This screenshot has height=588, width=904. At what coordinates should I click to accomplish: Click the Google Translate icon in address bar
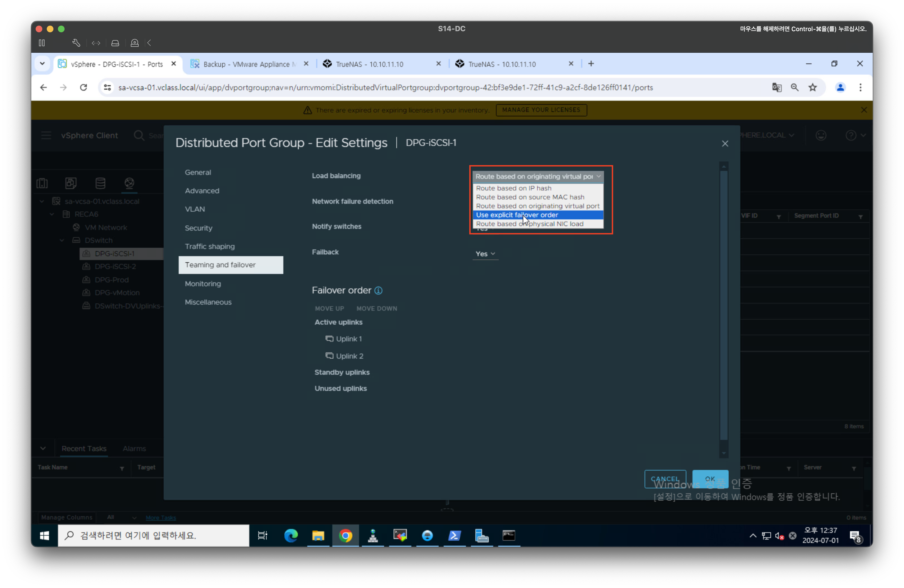[776, 88]
